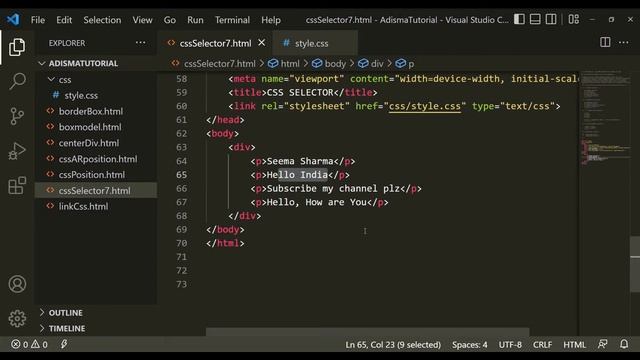Image resolution: width=640 pixels, height=360 pixels.
Task: Toggle the primary side bar
Action: [519, 19]
